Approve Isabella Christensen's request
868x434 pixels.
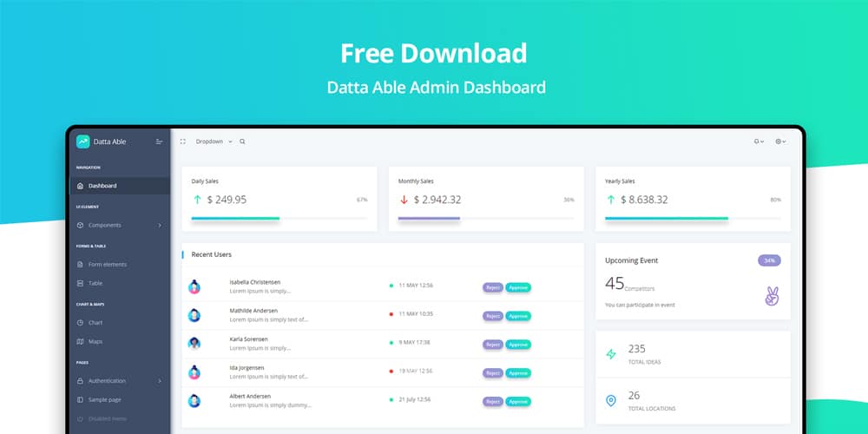(518, 288)
